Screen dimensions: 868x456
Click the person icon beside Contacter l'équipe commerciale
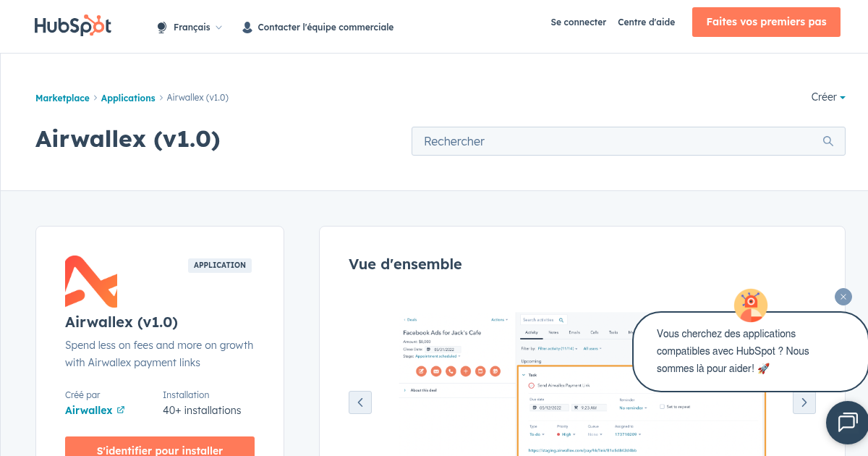[247, 27]
